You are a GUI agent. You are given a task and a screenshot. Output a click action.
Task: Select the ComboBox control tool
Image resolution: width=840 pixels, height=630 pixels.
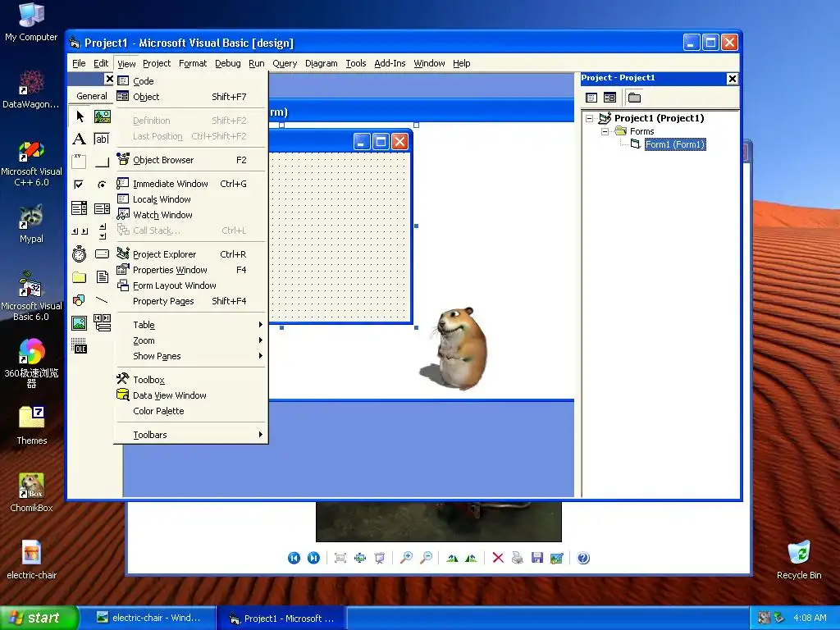click(80, 208)
